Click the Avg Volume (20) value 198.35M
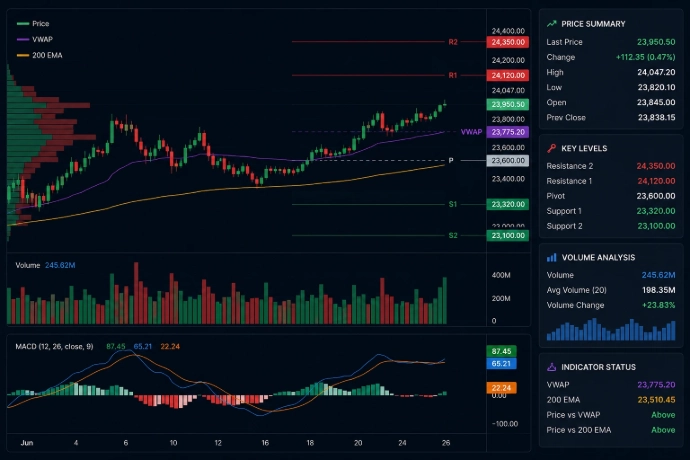The width and height of the screenshot is (690, 460). point(658,290)
